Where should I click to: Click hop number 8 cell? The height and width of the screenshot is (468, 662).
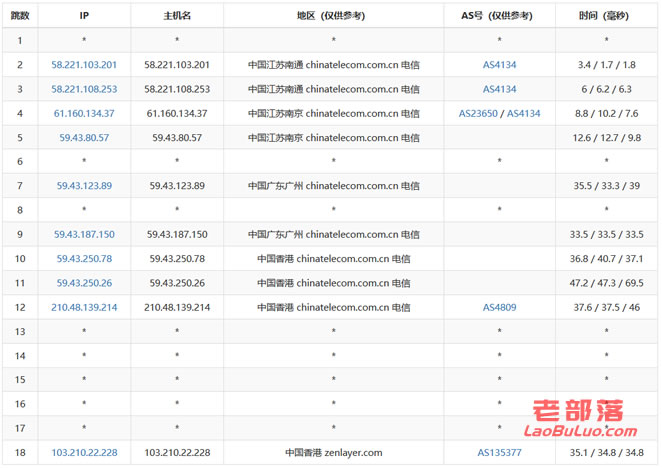point(20,210)
